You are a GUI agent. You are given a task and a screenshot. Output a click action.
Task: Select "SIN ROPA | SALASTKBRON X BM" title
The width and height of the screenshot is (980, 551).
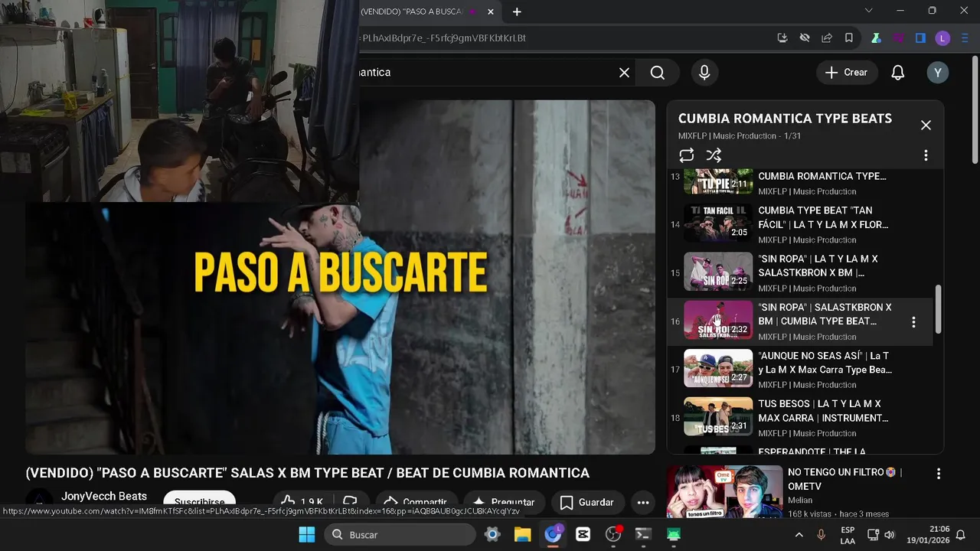825,314
